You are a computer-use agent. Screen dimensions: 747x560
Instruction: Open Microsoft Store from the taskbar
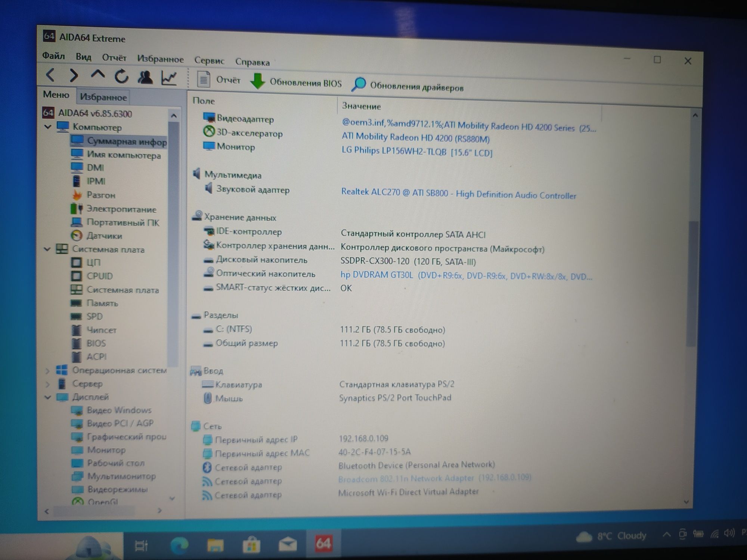pos(251,545)
